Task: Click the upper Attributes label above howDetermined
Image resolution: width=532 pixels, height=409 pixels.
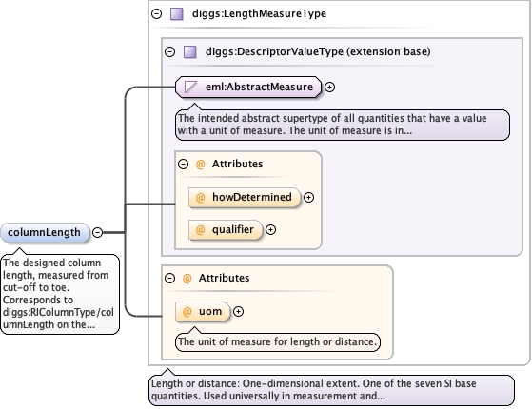Action: (238, 165)
